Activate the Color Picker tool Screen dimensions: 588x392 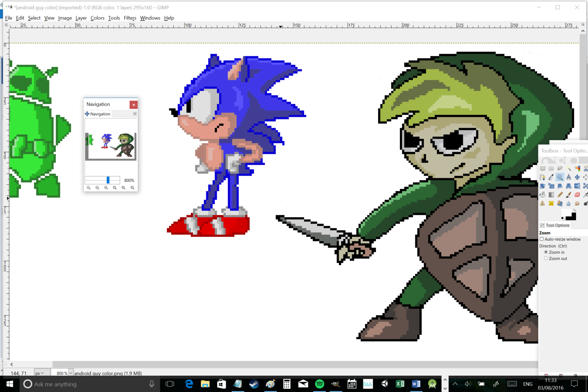(551, 177)
